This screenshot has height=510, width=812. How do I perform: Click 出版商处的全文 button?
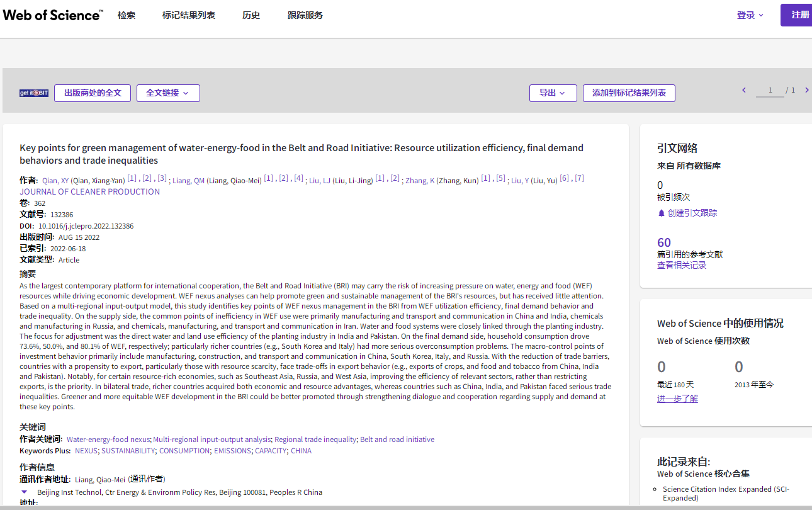tap(93, 93)
